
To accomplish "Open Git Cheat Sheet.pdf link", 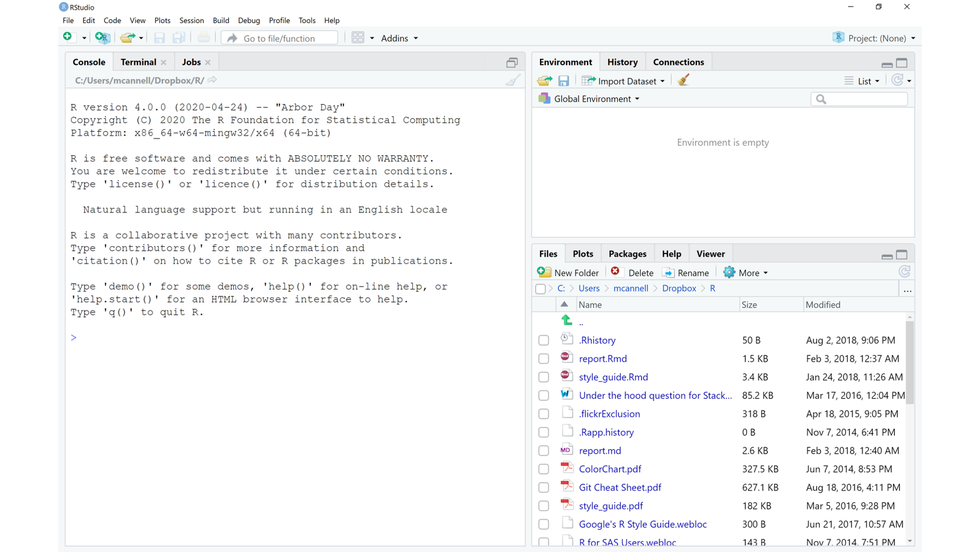I will (x=620, y=487).
